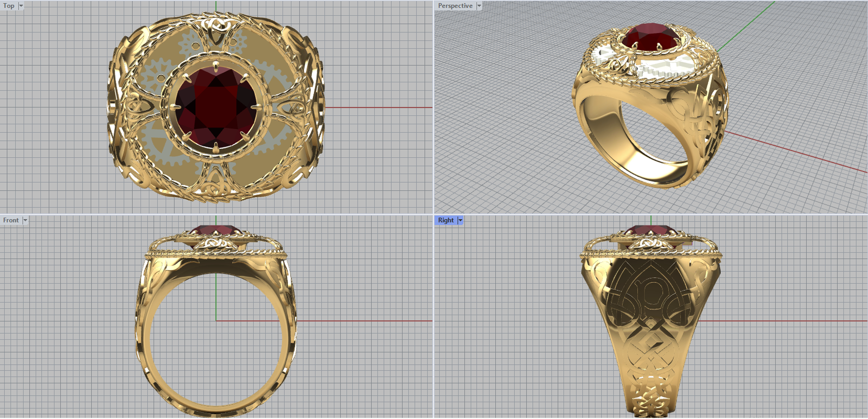Click the red X-axis line in Top viewport
Image resolution: width=868 pixels, height=419 pixels.
(x=380, y=107)
